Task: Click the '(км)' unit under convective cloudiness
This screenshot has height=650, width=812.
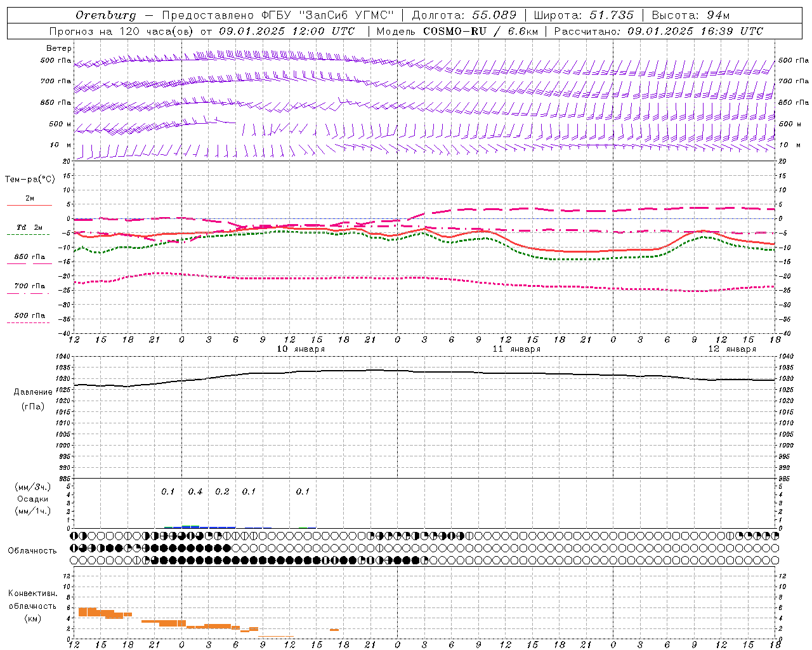Action: point(33,618)
